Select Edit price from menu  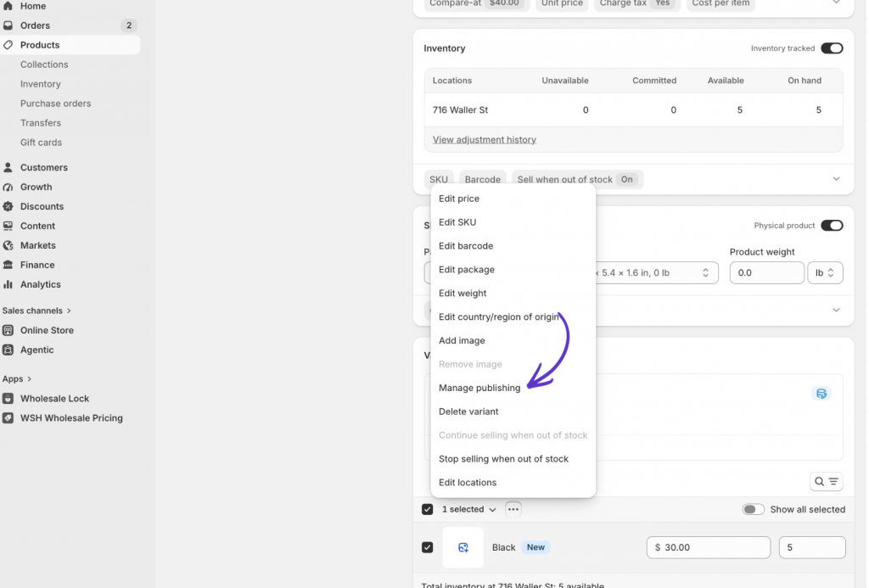point(513,199)
